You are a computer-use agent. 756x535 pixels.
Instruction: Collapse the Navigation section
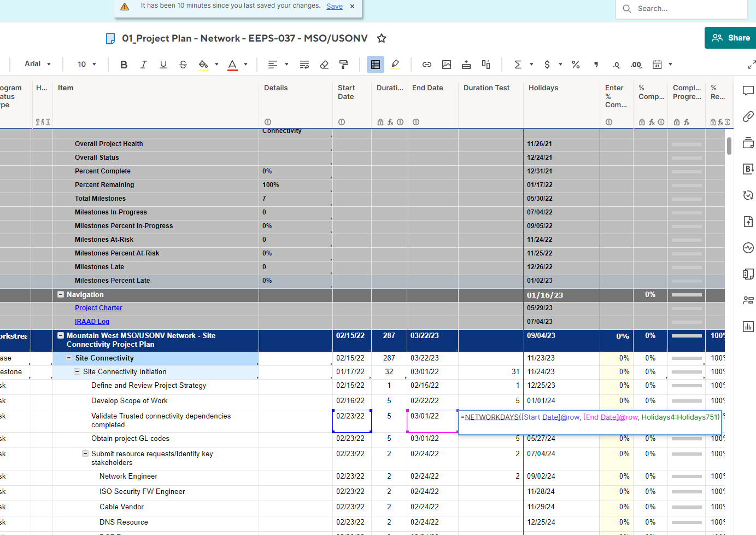[x=61, y=294]
